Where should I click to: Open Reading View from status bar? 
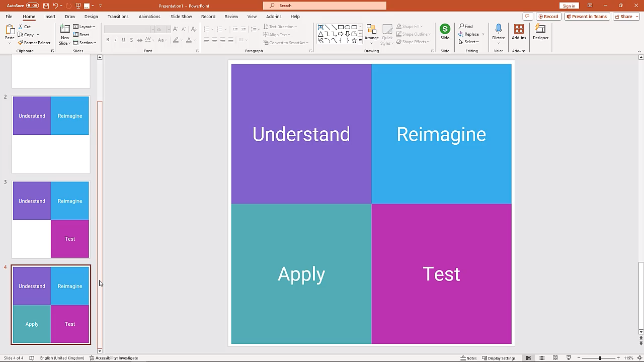click(x=555, y=358)
